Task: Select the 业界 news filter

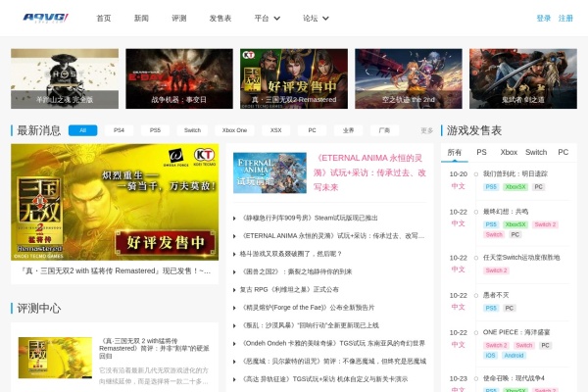Action: [x=348, y=130]
